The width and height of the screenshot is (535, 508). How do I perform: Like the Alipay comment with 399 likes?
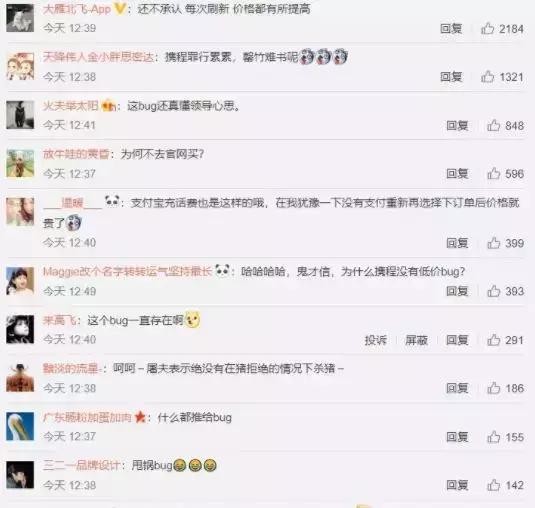click(494, 243)
